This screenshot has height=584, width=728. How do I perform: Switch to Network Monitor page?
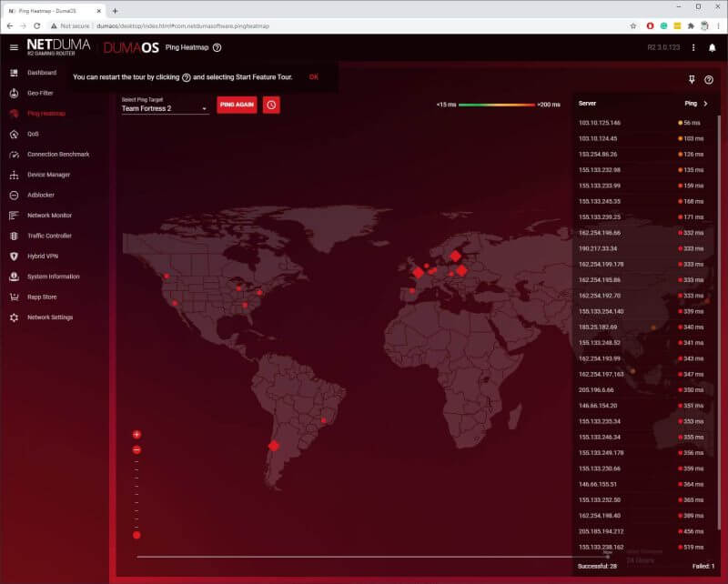click(49, 216)
